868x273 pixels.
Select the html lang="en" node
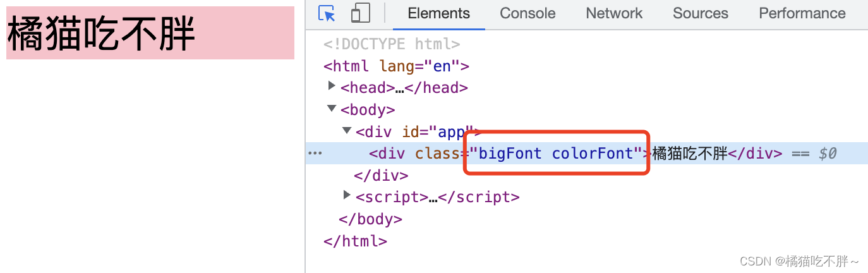[x=396, y=66]
